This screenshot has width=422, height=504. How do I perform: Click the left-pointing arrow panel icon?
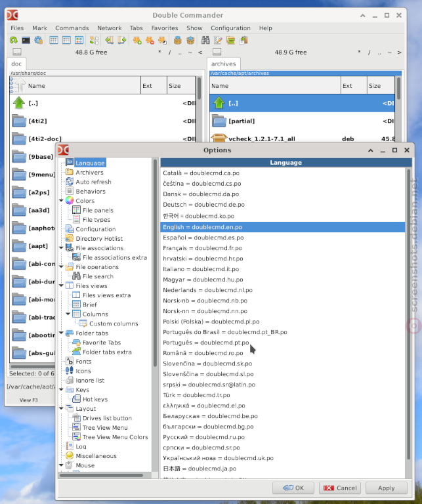[110, 40]
